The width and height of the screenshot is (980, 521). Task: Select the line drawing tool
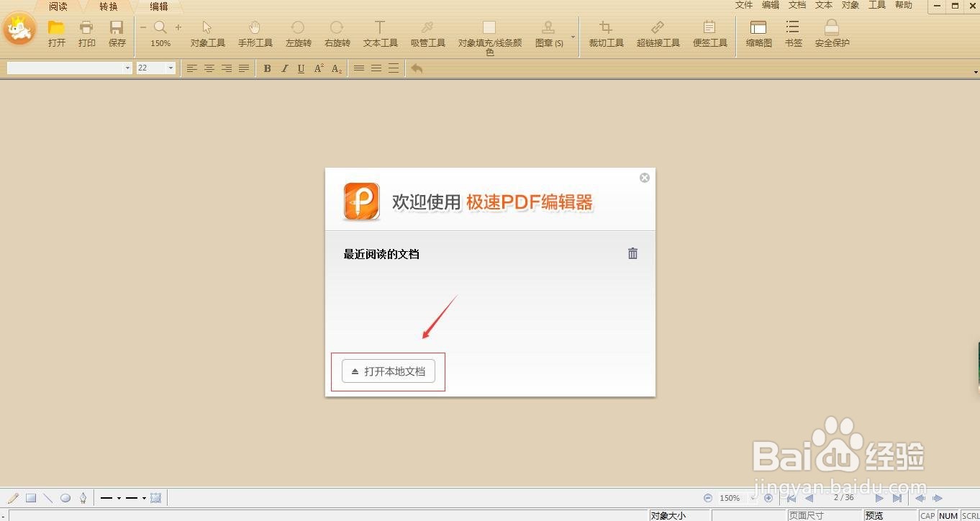48,498
